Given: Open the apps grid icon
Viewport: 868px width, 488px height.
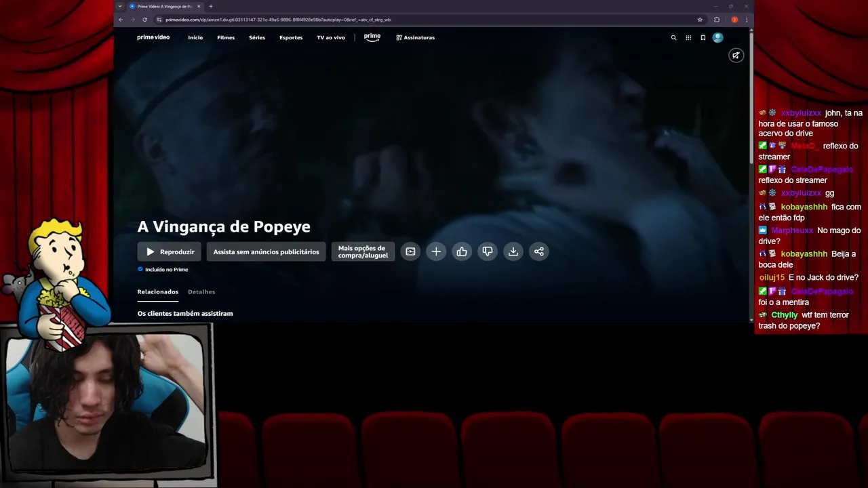Looking at the screenshot, I should tap(688, 38).
